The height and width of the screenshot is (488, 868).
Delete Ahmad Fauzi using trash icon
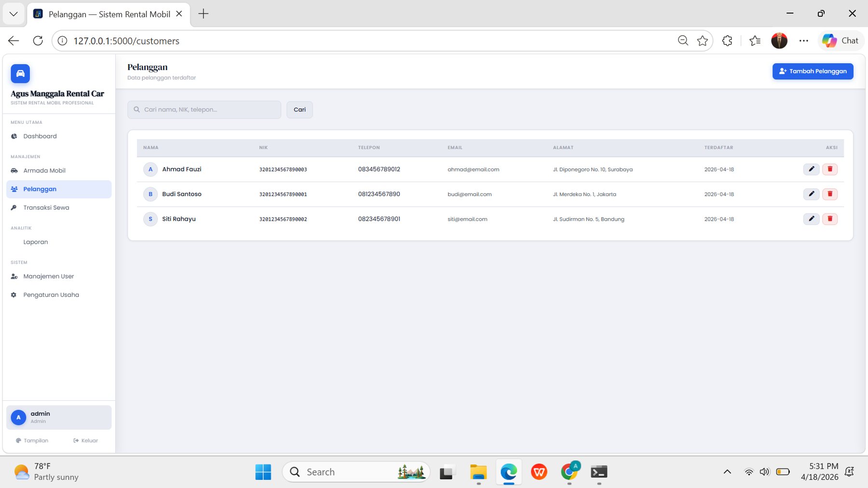pyautogui.click(x=829, y=169)
